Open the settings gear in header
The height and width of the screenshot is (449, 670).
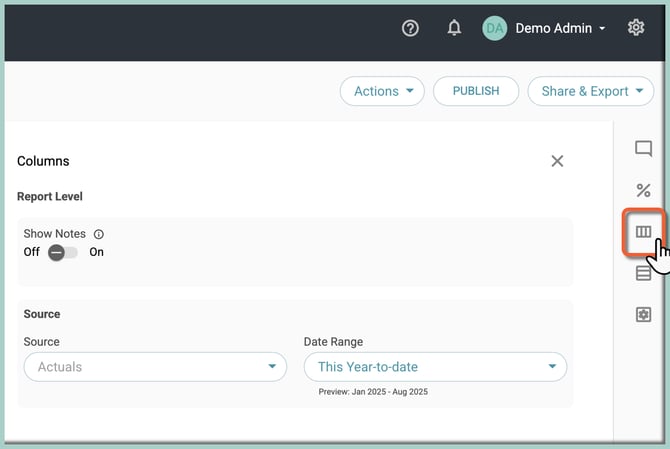[x=636, y=28]
